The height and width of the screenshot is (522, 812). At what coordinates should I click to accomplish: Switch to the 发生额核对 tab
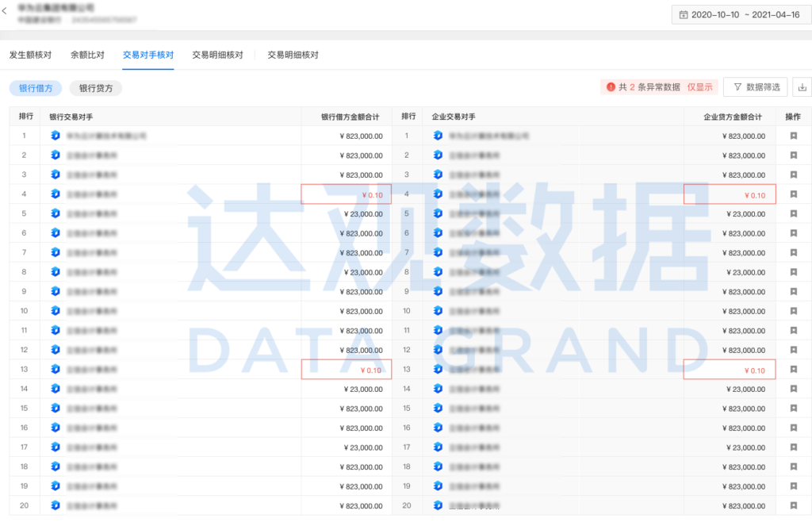pyautogui.click(x=29, y=55)
